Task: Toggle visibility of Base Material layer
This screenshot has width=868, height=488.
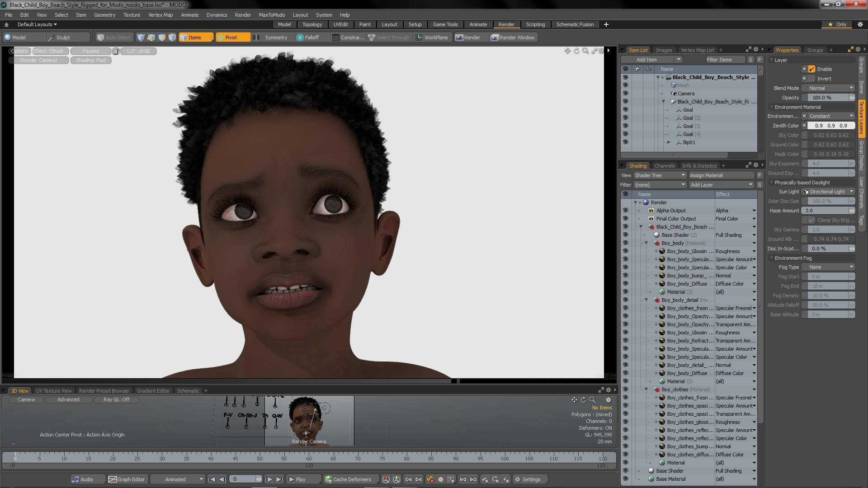Action: click(x=625, y=479)
